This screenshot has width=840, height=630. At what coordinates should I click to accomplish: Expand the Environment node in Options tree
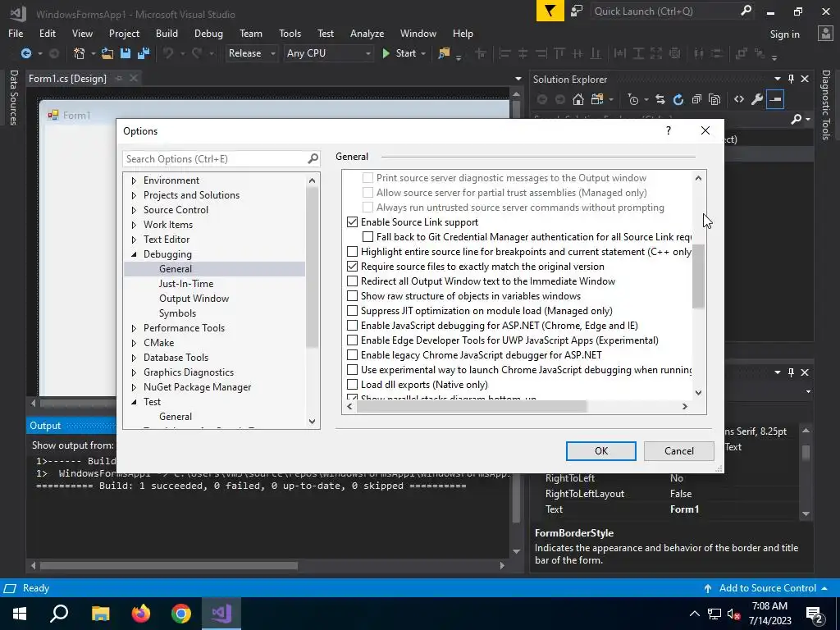point(134,180)
